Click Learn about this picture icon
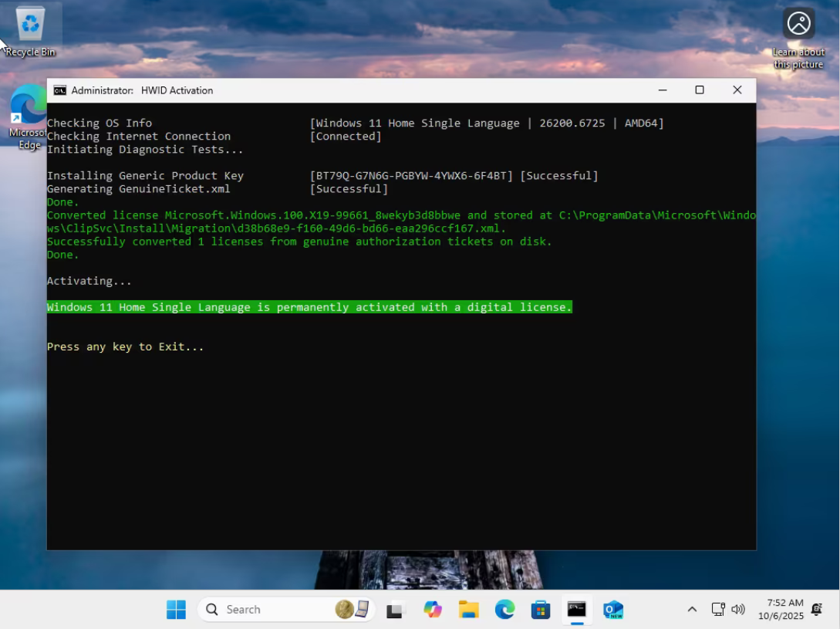The height and width of the screenshot is (629, 840). click(798, 38)
